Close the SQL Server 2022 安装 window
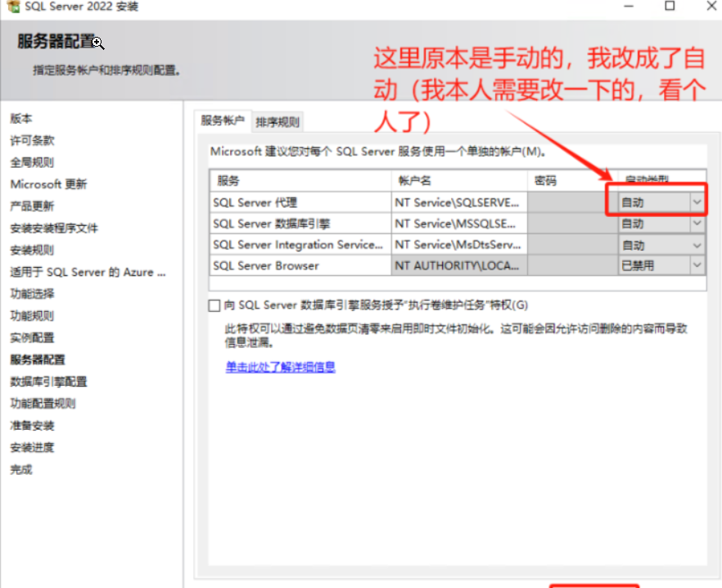Screen dimensions: 722x588 coord(711,6)
